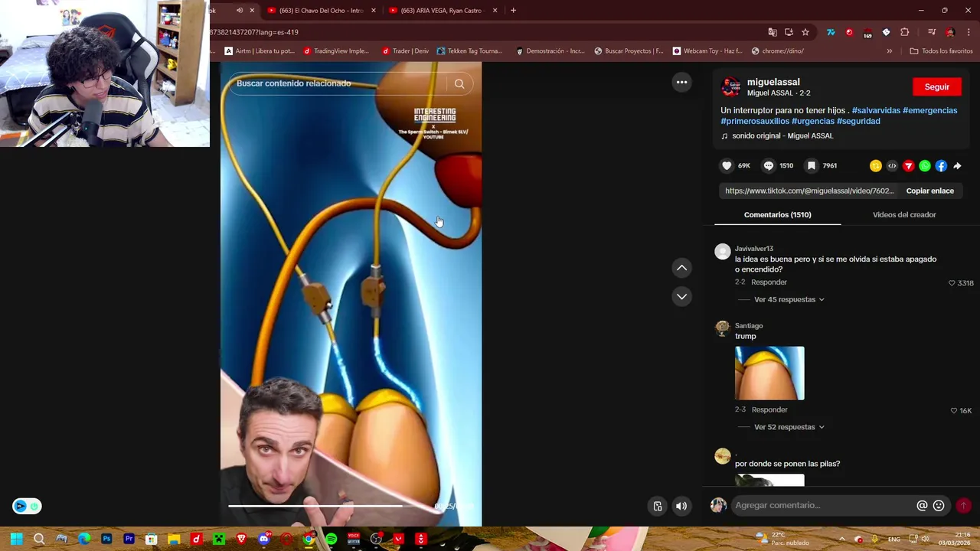The height and width of the screenshot is (551, 980).
Task: Like Santiago's comment heart
Action: point(953,411)
